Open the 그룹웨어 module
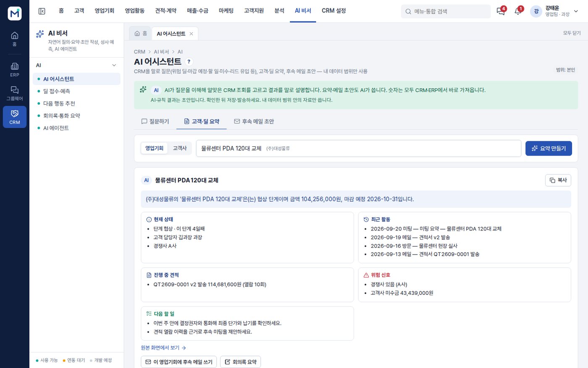 click(15, 93)
